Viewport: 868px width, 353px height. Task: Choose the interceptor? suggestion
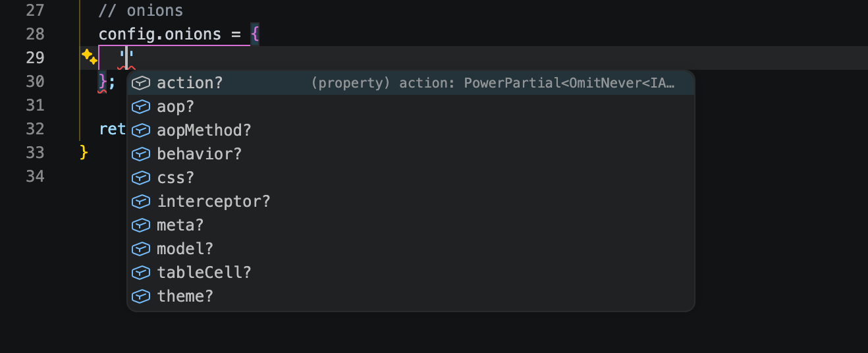[213, 202]
